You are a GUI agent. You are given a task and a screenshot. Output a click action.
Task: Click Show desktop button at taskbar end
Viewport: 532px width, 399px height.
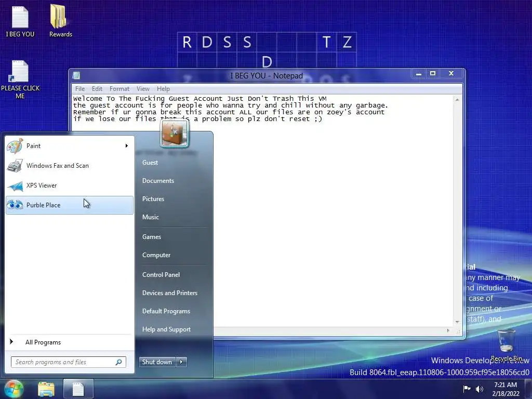pyautogui.click(x=528, y=389)
